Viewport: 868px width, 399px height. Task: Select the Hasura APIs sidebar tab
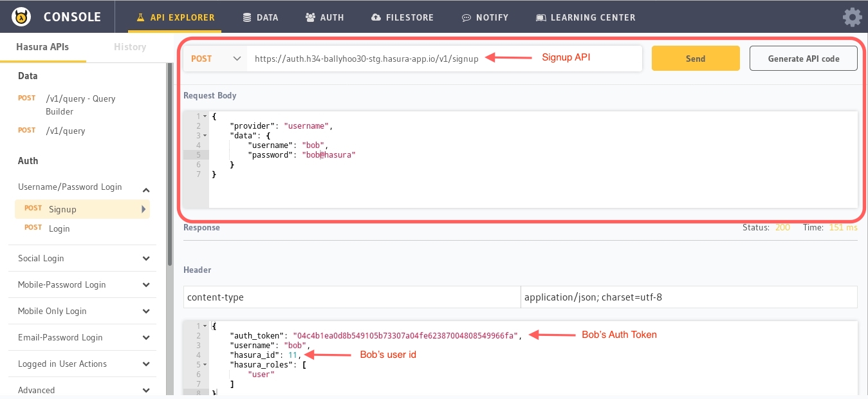(x=42, y=47)
